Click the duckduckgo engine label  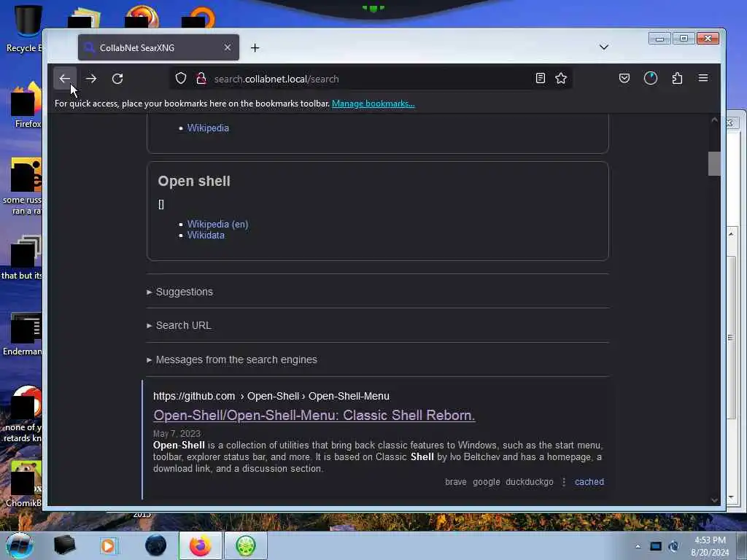(530, 482)
